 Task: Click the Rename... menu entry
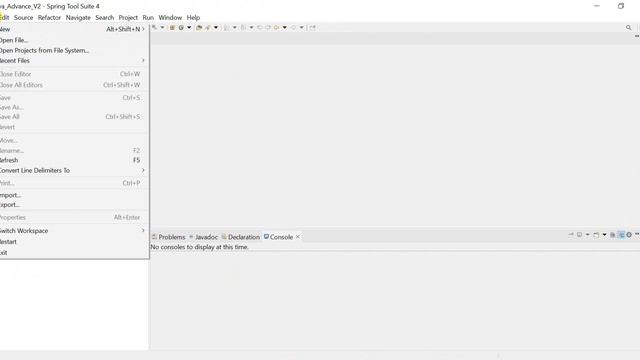pyautogui.click(x=73, y=151)
